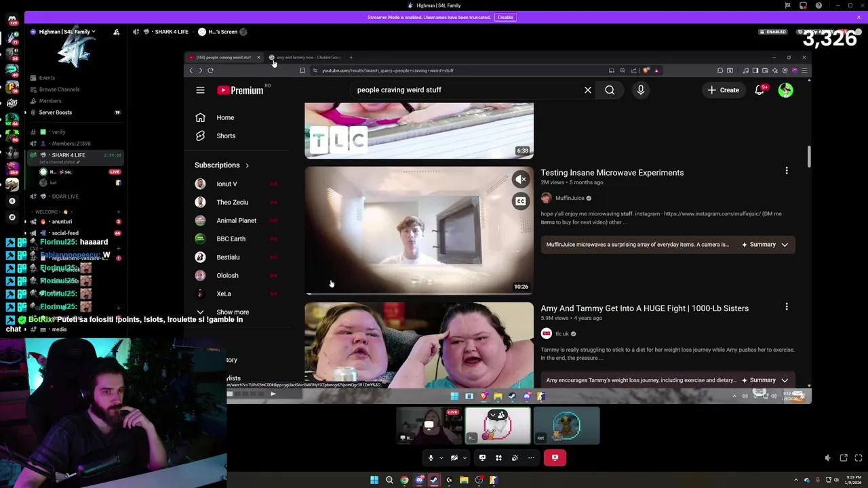Open Server Boosts in Discord
The width and height of the screenshot is (868, 488).
(x=56, y=113)
